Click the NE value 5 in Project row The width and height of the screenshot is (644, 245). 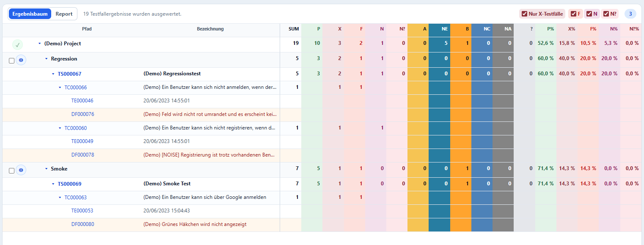point(446,43)
